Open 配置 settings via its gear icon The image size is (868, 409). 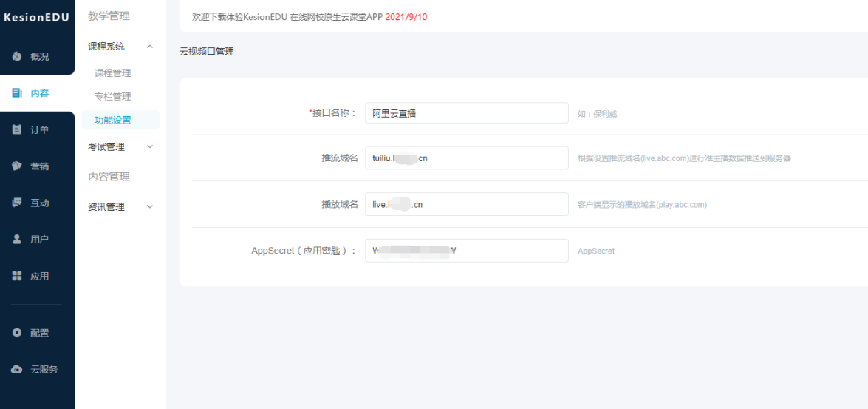click(17, 333)
